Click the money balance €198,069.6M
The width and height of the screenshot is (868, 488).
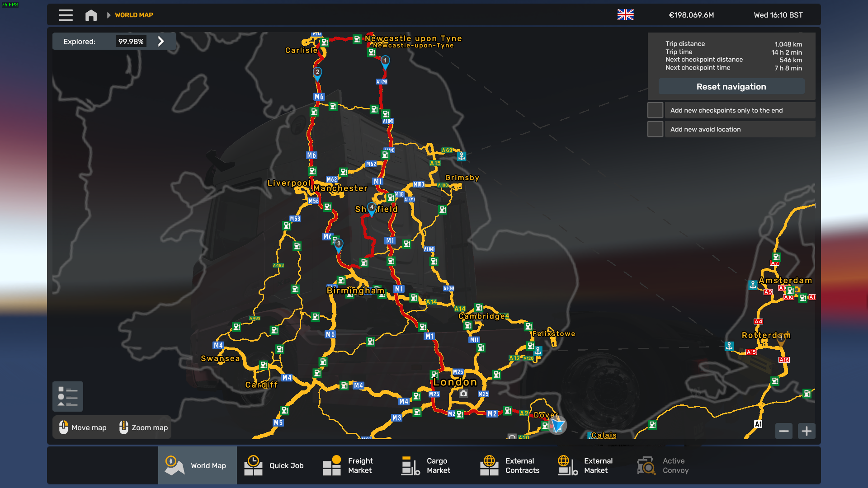point(691,15)
